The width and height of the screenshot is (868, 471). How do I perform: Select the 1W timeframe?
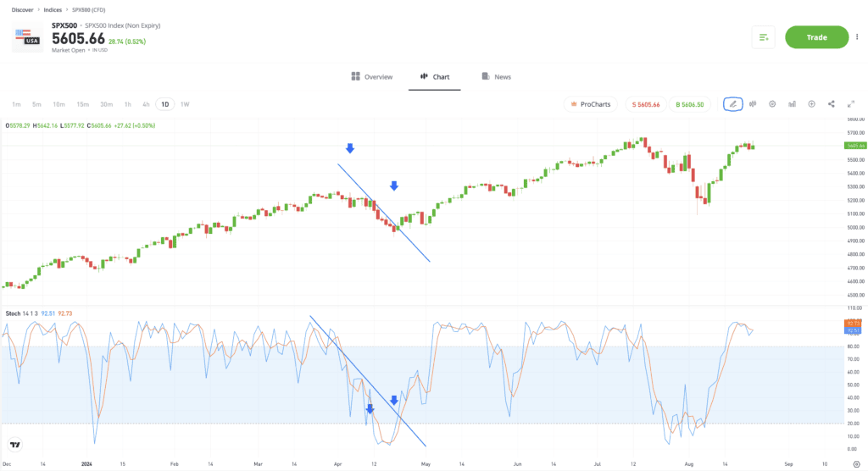[x=185, y=104]
